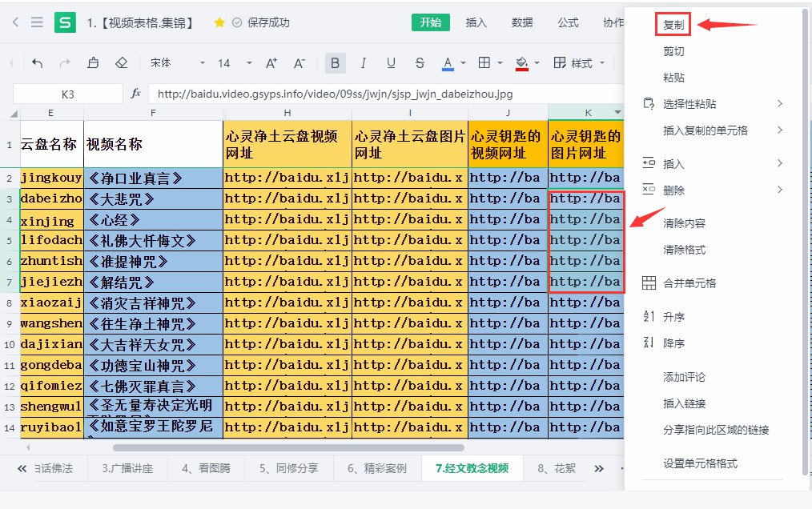Switch to the 开始 tab
This screenshot has height=509, width=812.
430,22
